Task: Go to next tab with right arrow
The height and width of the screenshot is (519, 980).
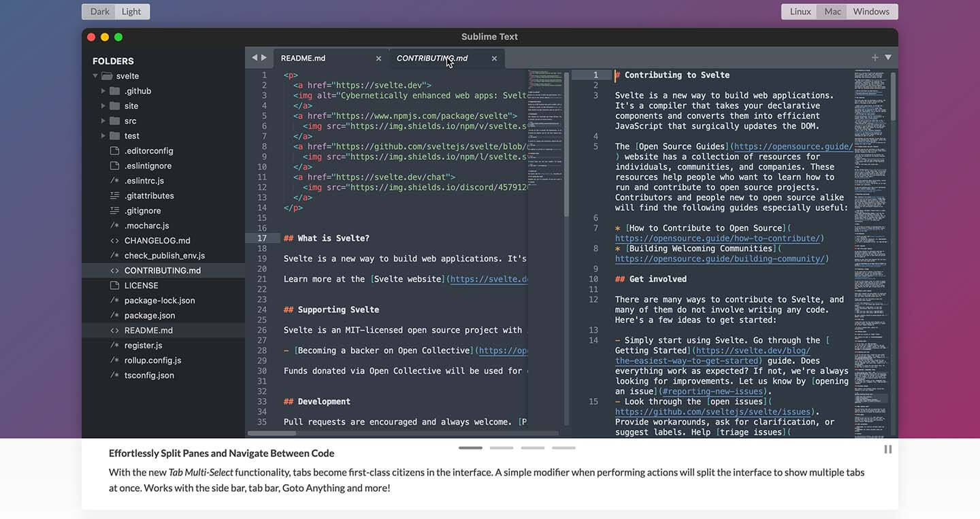Action: pos(264,58)
